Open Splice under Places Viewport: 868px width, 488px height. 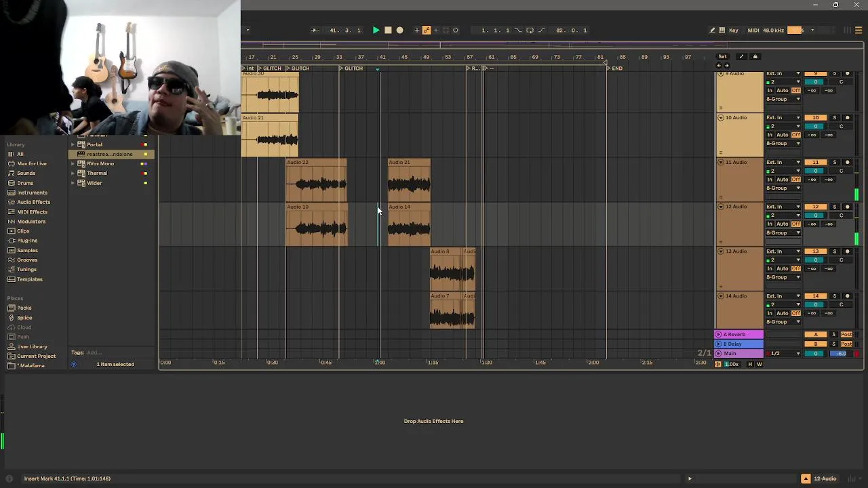point(24,318)
